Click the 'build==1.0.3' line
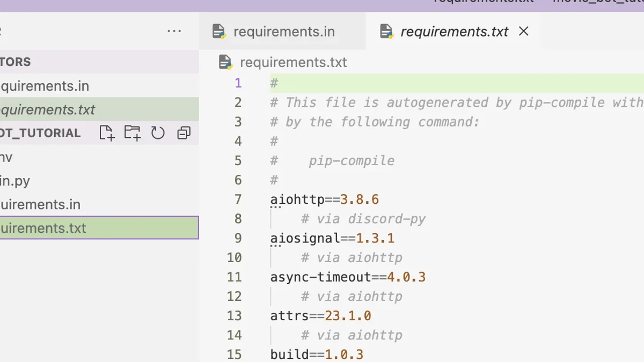 click(317, 354)
